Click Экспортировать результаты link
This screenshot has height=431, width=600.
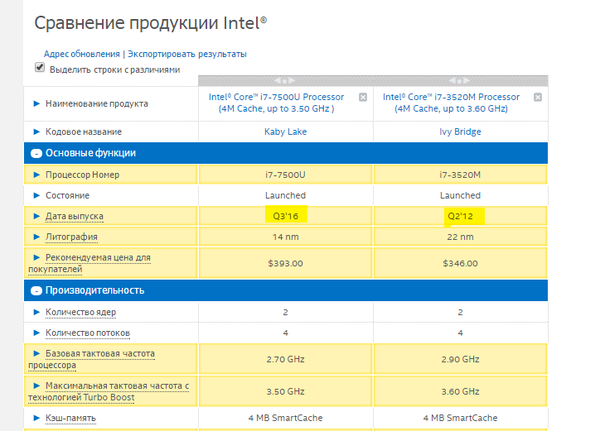tap(186, 54)
